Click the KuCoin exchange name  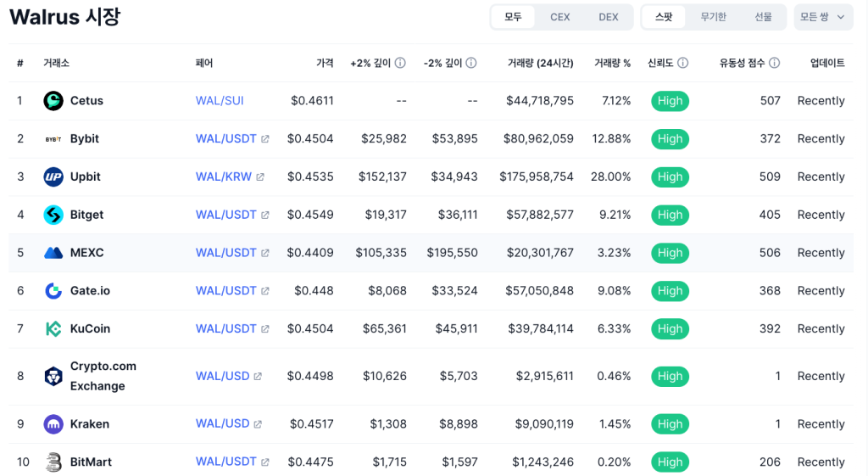pos(90,328)
